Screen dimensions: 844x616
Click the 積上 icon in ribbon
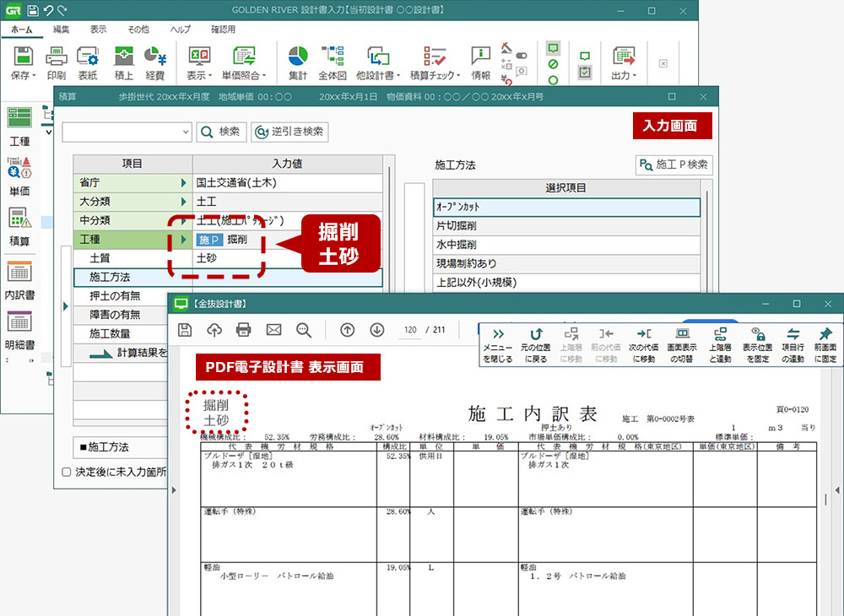(124, 56)
